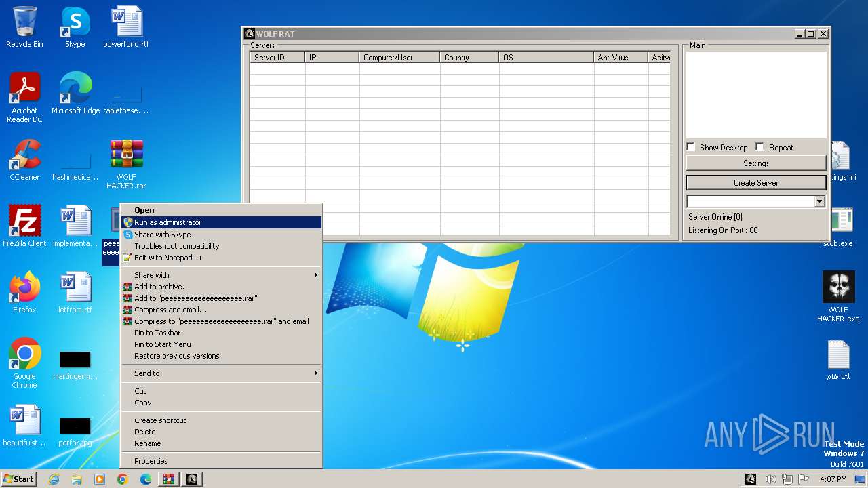Viewport: 868px width, 488px height.
Task: Select the WOLF HACKER.rar archive icon
Action: tap(126, 164)
